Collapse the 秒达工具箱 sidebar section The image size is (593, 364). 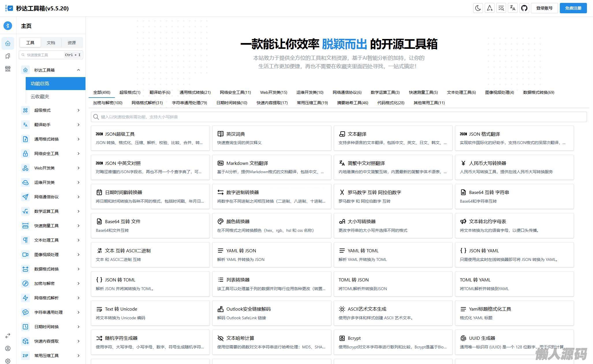tap(79, 70)
